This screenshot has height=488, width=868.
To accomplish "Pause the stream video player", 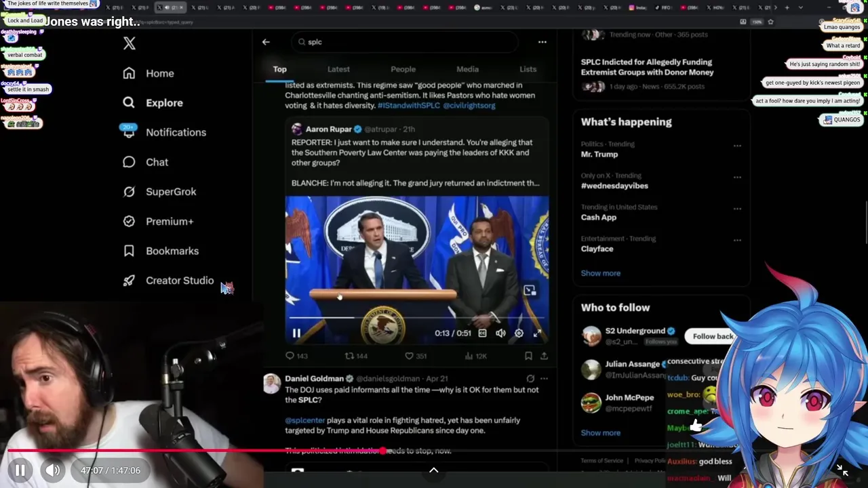I will (20, 470).
